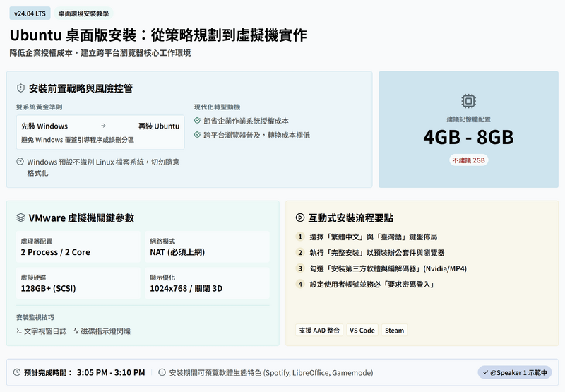Click the 網路模式 NAT parameter card
This screenshot has width=565, height=392.
pos(208,247)
